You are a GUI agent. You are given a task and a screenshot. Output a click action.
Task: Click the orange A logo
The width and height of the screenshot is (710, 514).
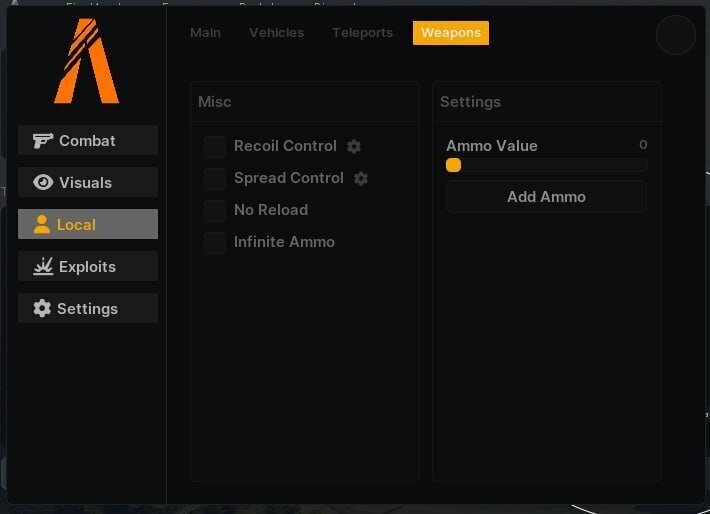coord(86,61)
